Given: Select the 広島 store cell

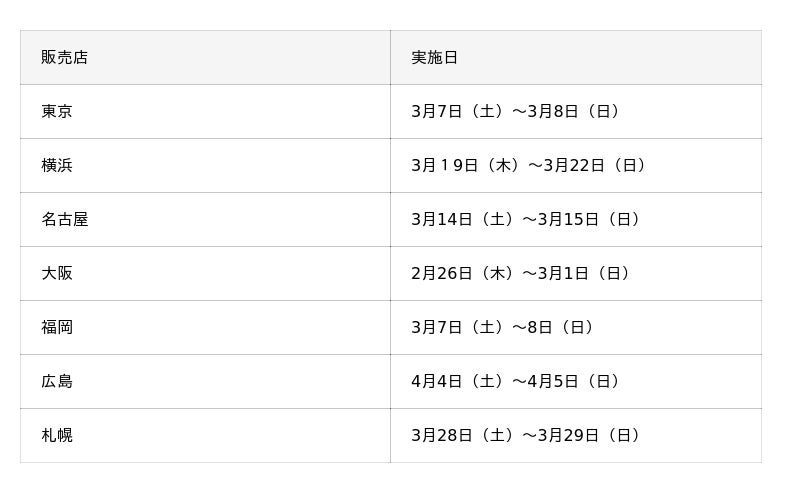Looking at the screenshot, I should tap(57, 382).
